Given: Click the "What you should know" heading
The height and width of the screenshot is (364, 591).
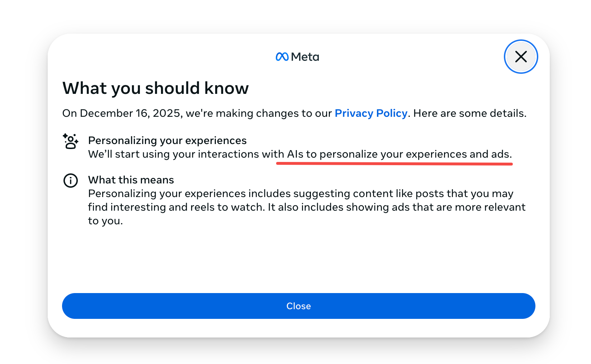Looking at the screenshot, I should (x=155, y=88).
